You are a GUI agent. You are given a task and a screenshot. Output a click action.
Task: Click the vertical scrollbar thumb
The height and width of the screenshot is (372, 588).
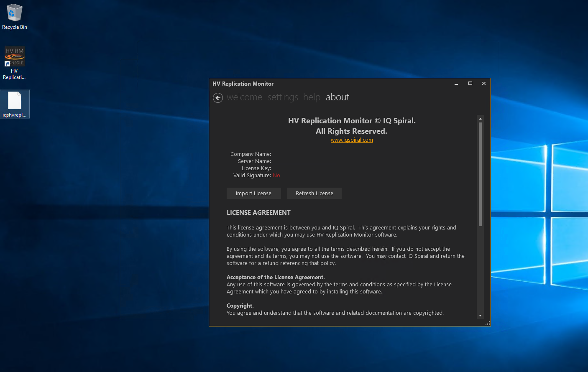click(480, 174)
